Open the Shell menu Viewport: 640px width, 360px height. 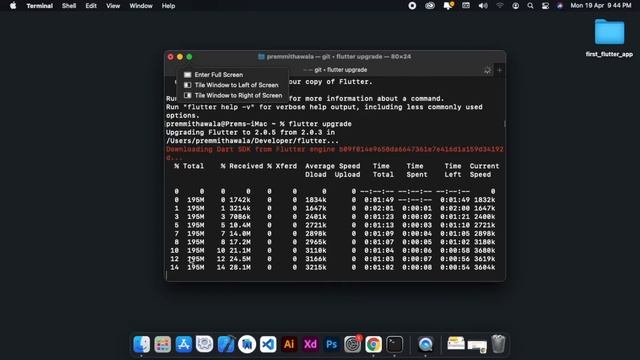[x=69, y=6]
